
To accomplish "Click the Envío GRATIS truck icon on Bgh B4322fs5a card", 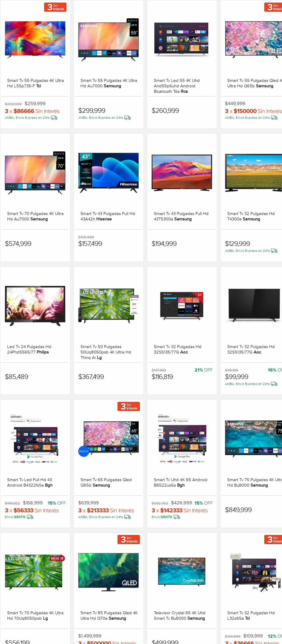I will [x=30, y=517].
